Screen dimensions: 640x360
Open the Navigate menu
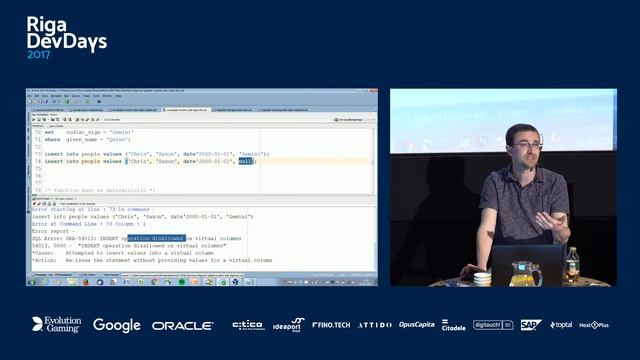pos(56,96)
